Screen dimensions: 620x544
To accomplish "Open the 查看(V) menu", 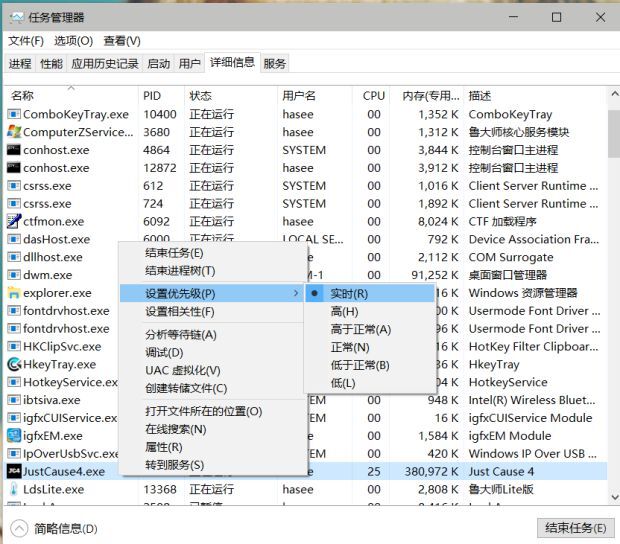I will [x=122, y=41].
